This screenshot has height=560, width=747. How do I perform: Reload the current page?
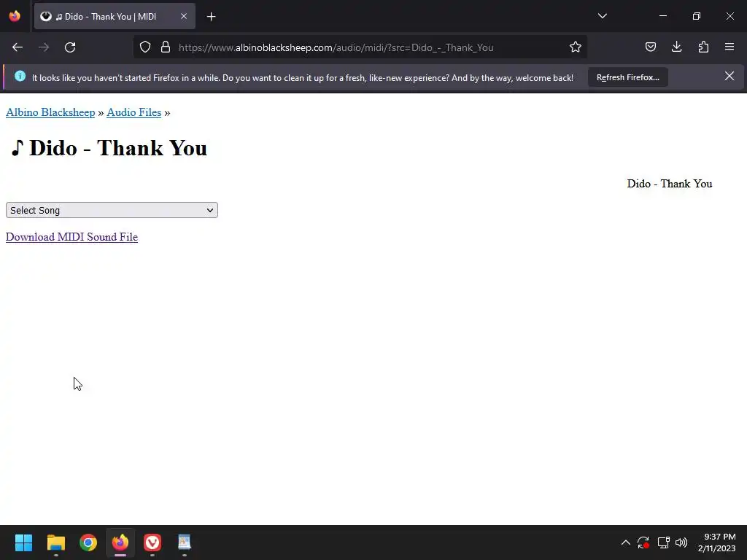point(70,47)
